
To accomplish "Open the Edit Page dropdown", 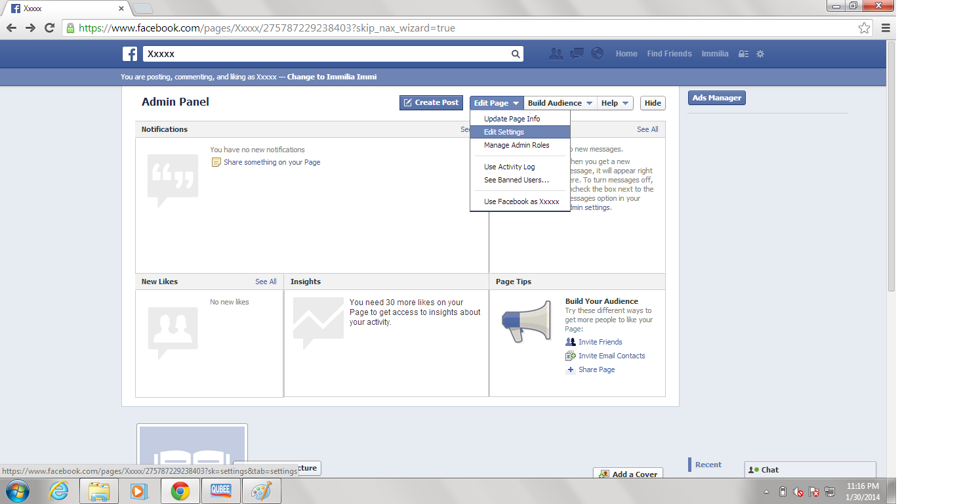I will tap(497, 103).
